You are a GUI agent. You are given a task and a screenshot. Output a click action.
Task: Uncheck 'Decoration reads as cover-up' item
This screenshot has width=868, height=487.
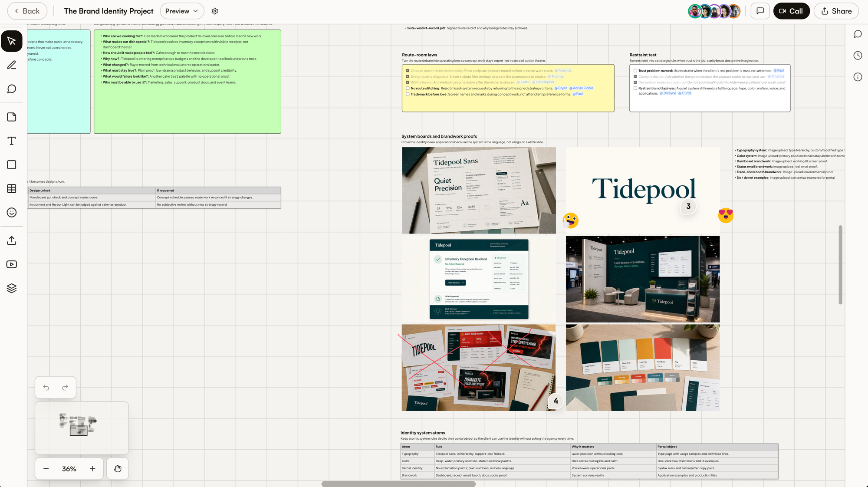coord(635,82)
